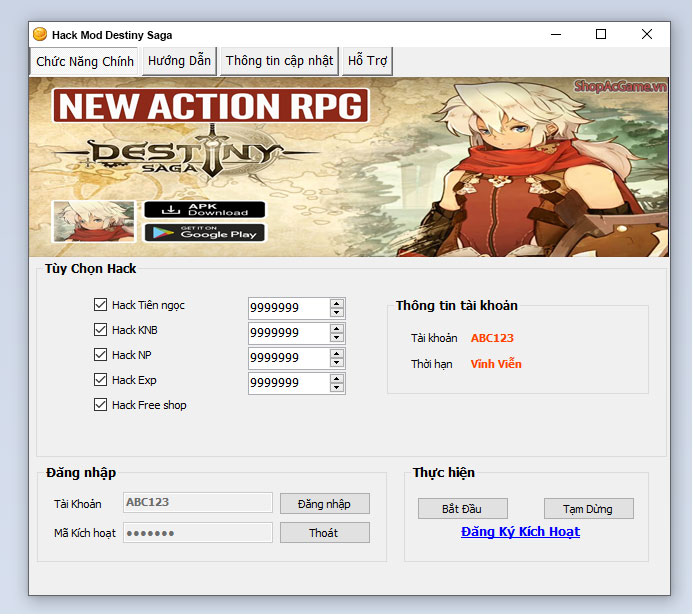Viewport: 693px width, 616px height.
Task: Increase the Hack KNB value with up arrow
Action: pos(337,329)
